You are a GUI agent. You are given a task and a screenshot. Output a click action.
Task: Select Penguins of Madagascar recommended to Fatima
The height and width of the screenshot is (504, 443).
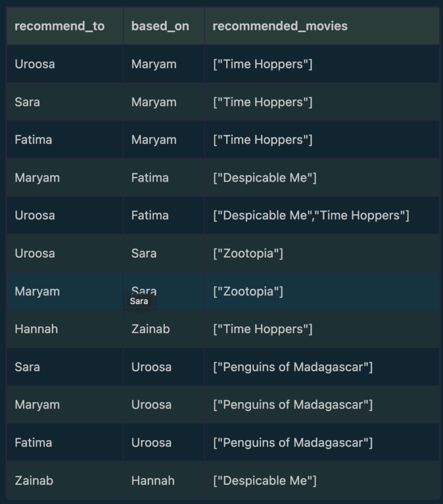[293, 442]
